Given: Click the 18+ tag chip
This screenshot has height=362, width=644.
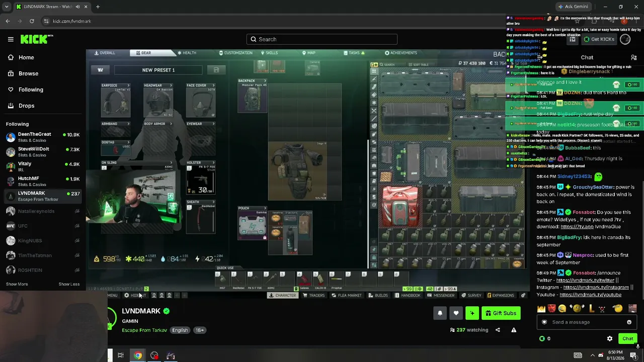Looking at the screenshot, I should click(200, 330).
